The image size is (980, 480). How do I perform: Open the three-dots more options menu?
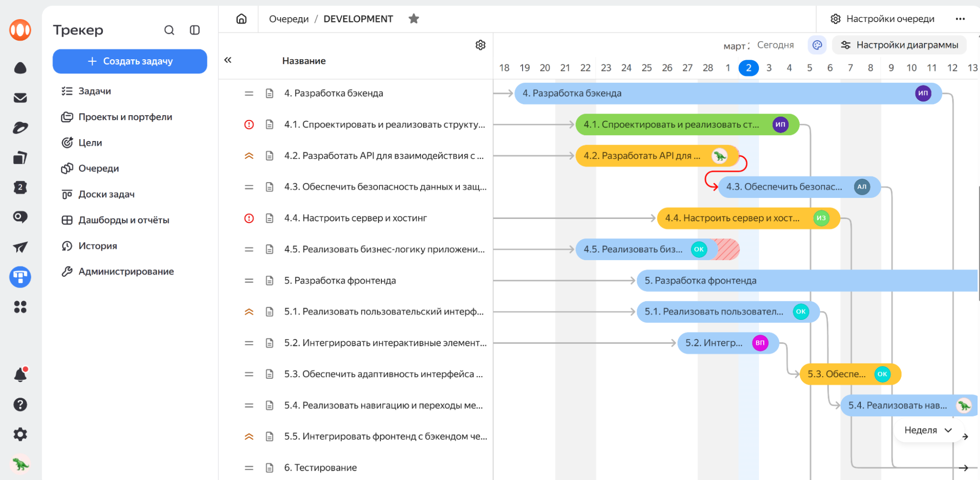pos(960,19)
